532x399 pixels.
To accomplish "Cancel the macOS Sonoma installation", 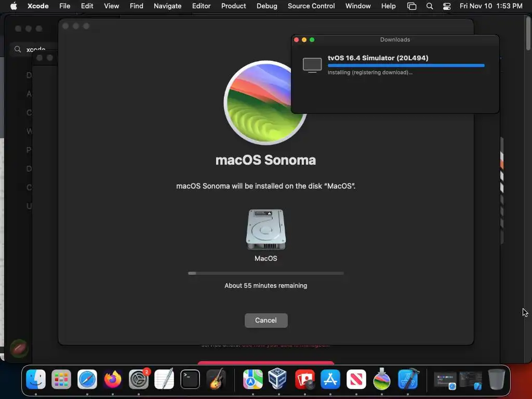I will 266,320.
